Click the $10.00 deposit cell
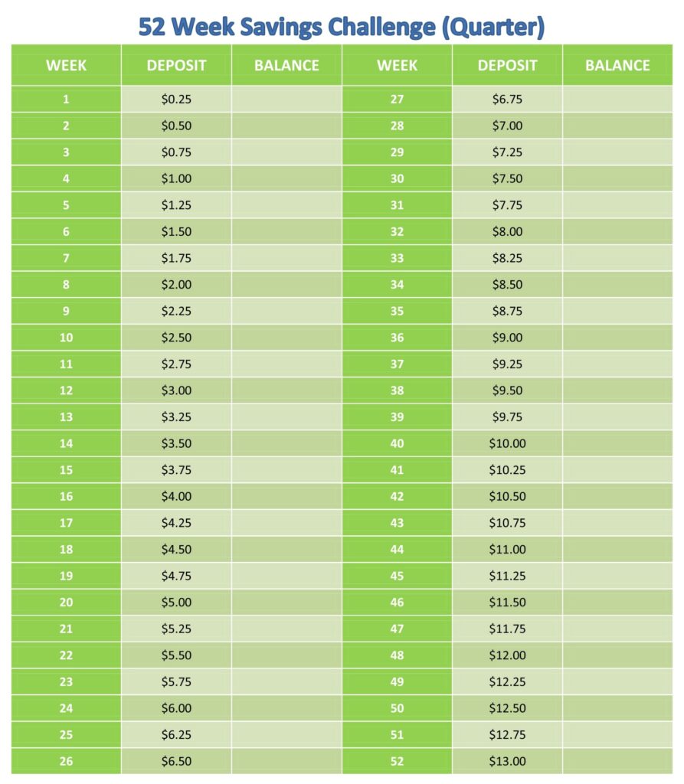The height and width of the screenshot is (784, 684). (507, 443)
